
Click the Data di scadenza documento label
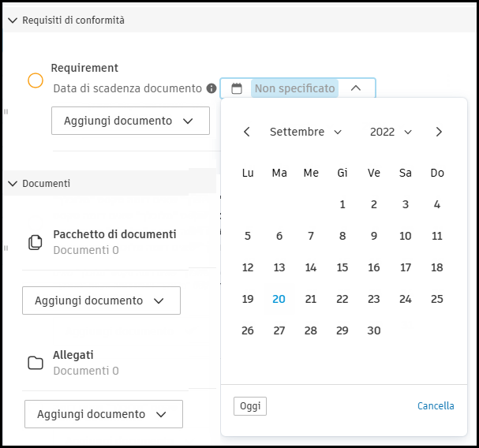pyautogui.click(x=127, y=88)
